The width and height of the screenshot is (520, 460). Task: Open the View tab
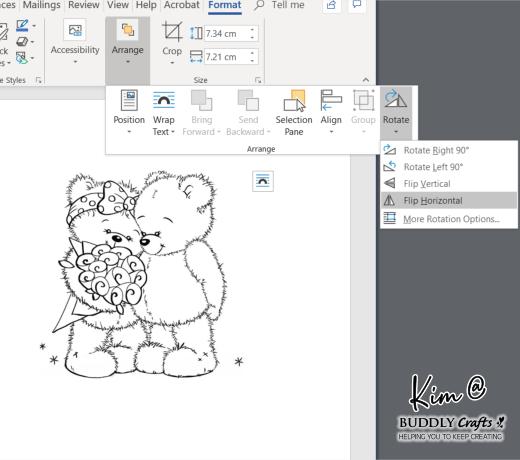[x=118, y=5]
